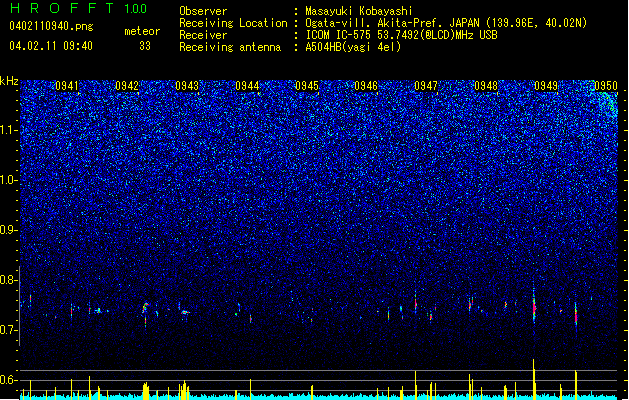Click the date stamp 04.02.11 09:40

click(51, 46)
